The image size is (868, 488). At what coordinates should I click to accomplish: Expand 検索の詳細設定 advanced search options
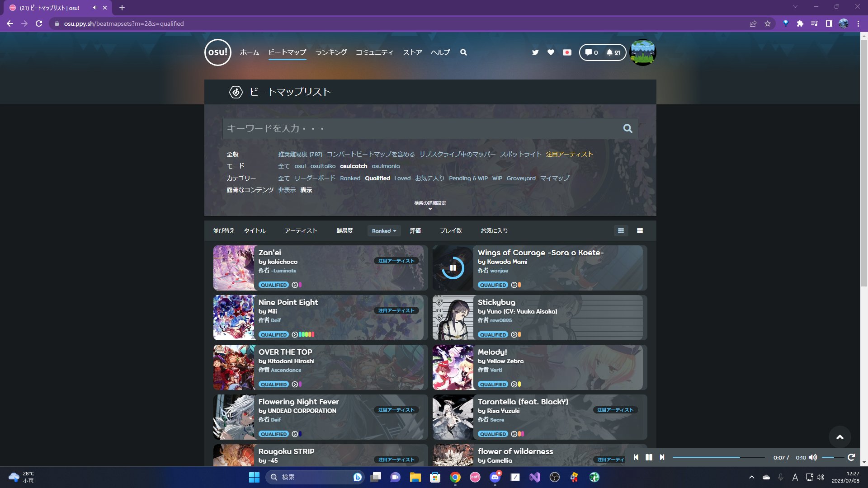point(430,205)
